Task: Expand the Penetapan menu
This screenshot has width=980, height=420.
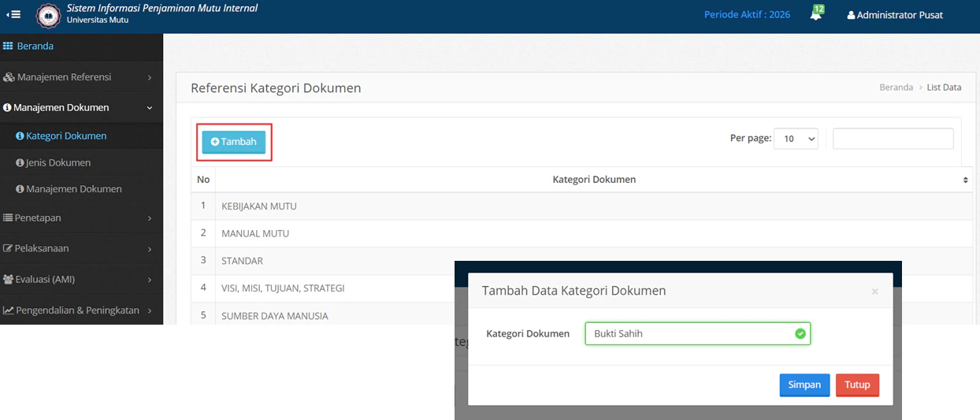Action: coord(81,217)
